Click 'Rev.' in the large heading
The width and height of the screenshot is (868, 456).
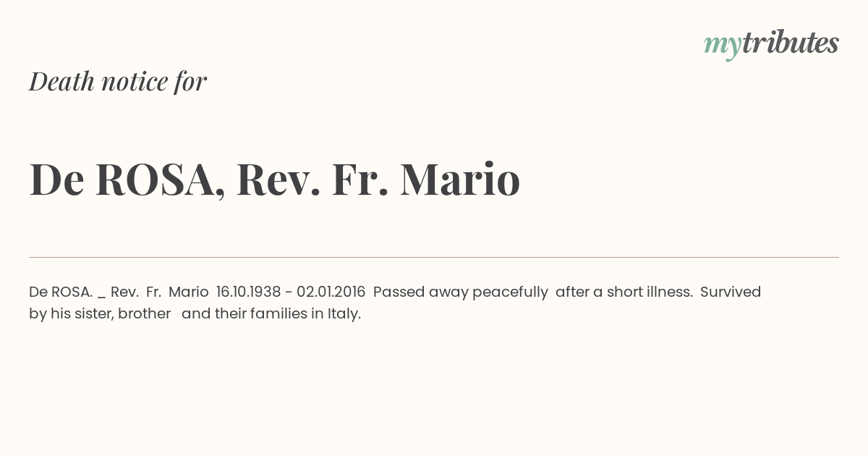tap(278, 180)
